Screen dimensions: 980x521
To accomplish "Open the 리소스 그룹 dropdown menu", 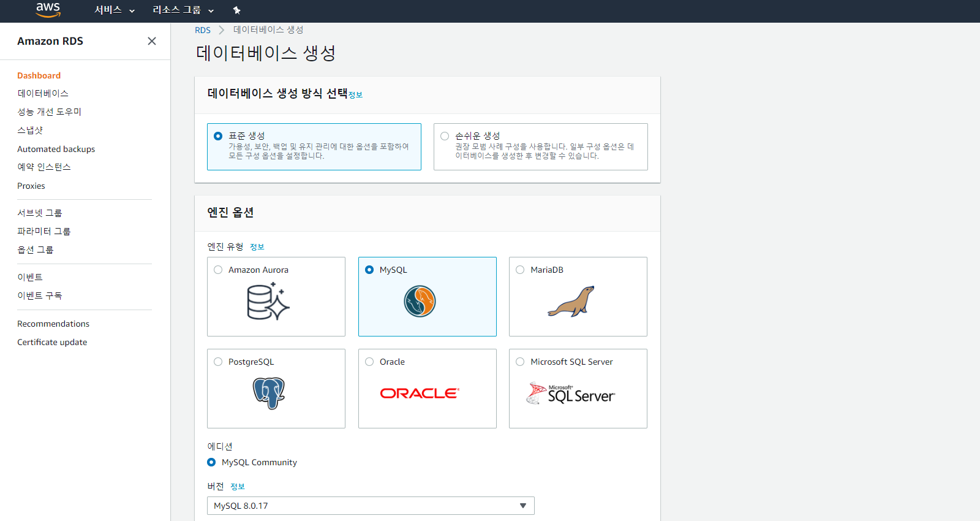I will pos(183,10).
